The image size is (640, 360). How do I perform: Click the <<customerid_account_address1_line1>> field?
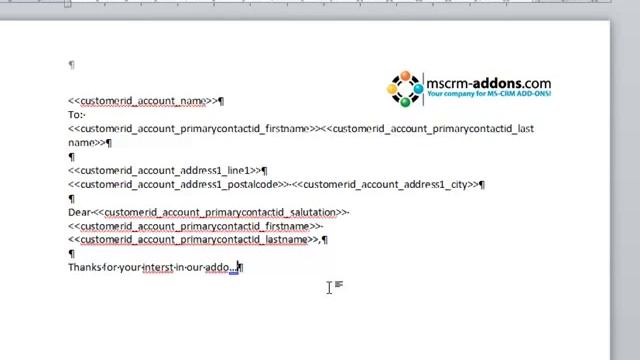click(x=164, y=171)
